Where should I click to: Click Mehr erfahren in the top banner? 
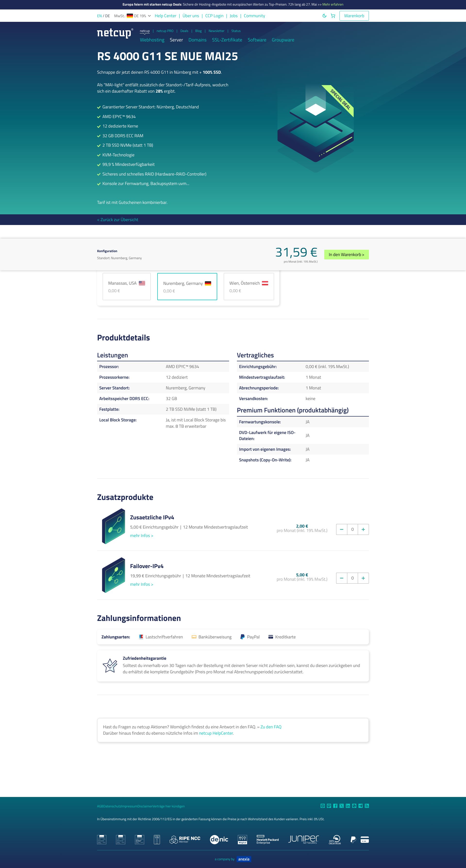point(333,4)
